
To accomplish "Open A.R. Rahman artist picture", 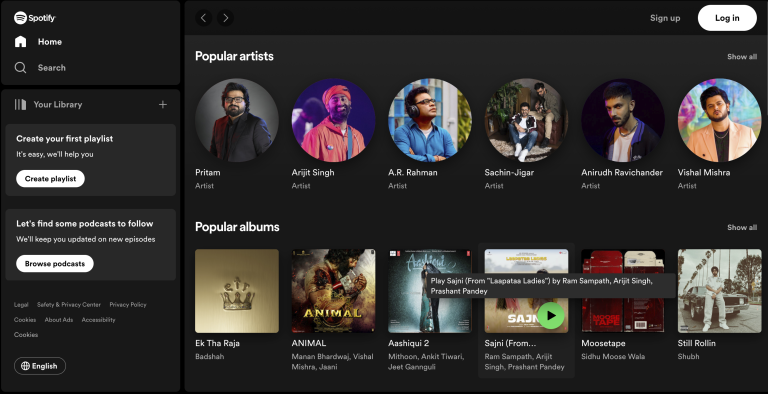I will coord(430,121).
